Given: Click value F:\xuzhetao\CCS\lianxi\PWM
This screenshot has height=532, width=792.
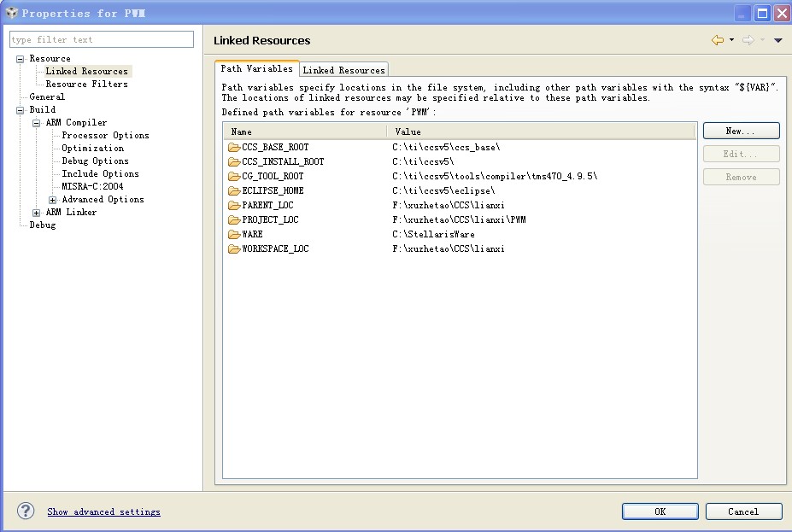Looking at the screenshot, I should pos(459,220).
